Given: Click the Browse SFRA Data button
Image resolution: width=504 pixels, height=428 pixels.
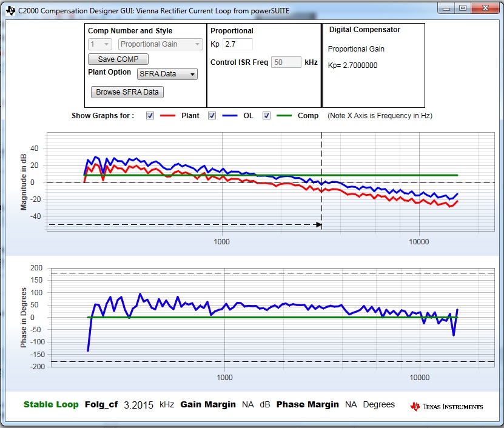Looking at the screenshot, I should [x=127, y=92].
